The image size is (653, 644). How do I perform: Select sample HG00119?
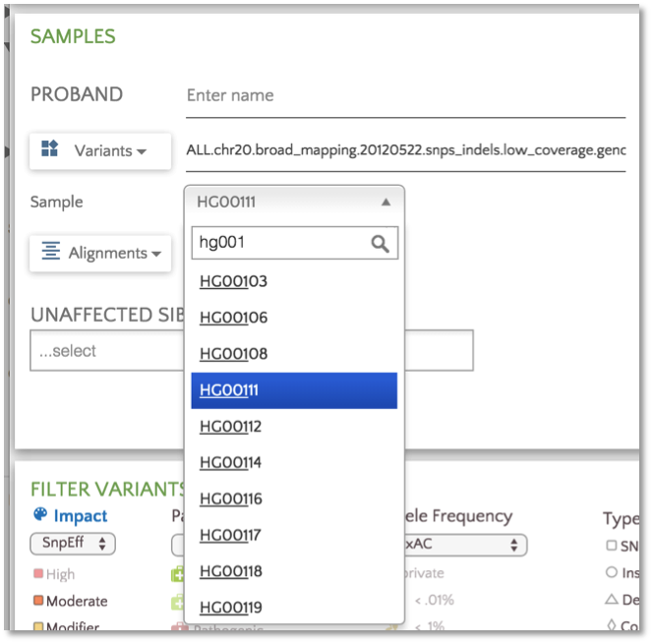click(x=294, y=608)
